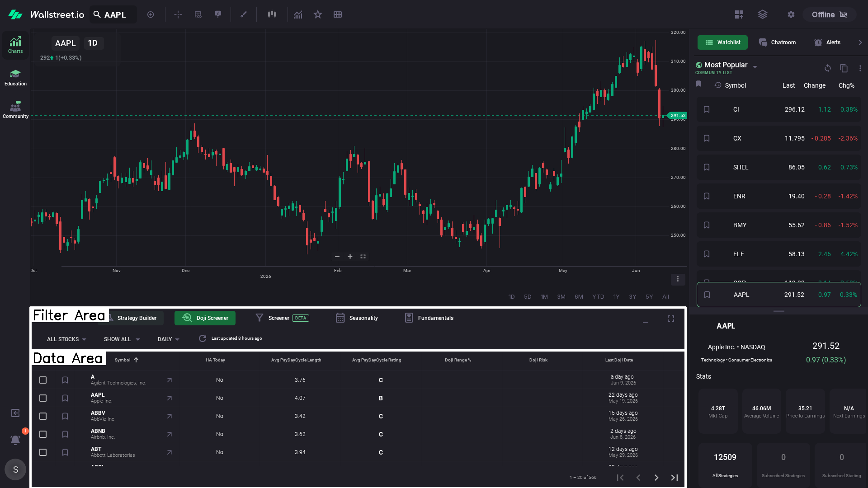Expand more right-panel tabs chevron
868x488 pixels.
coord(860,42)
